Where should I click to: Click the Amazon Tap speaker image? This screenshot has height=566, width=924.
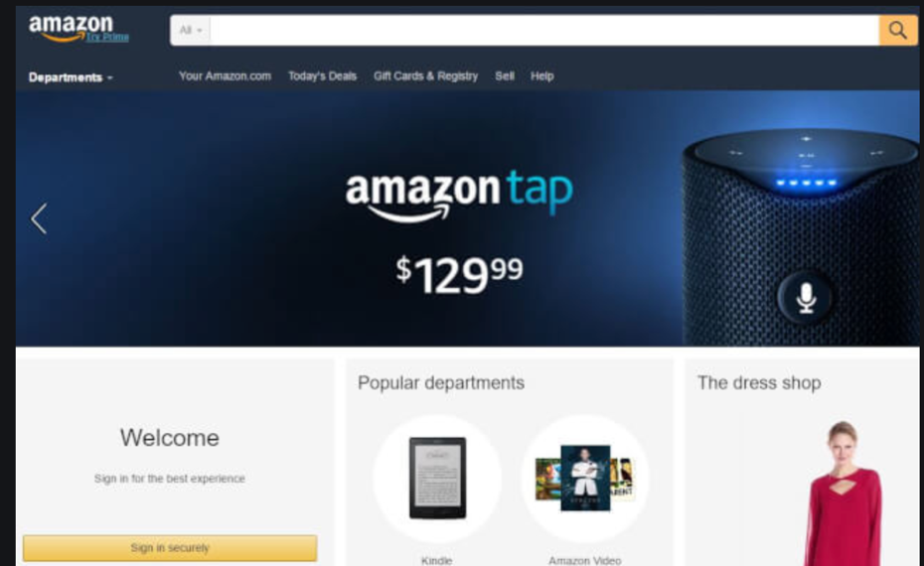(x=800, y=236)
